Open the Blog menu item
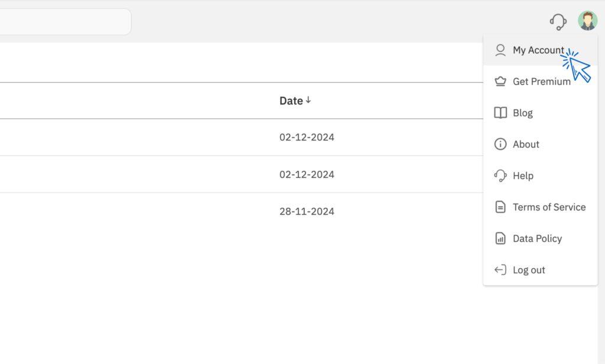This screenshot has width=605, height=364. [x=522, y=113]
